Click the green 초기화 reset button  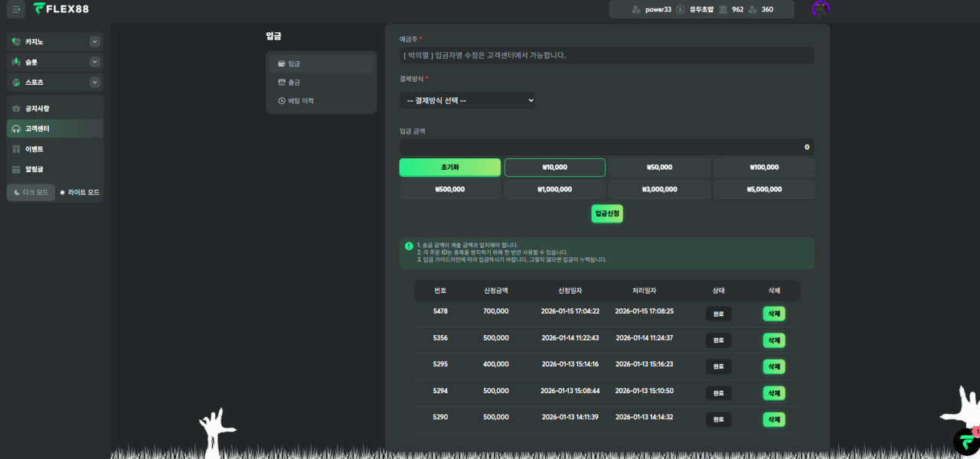(x=449, y=168)
